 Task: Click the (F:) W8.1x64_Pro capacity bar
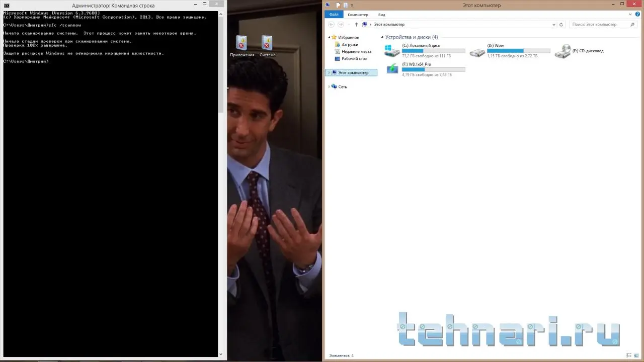click(x=434, y=69)
